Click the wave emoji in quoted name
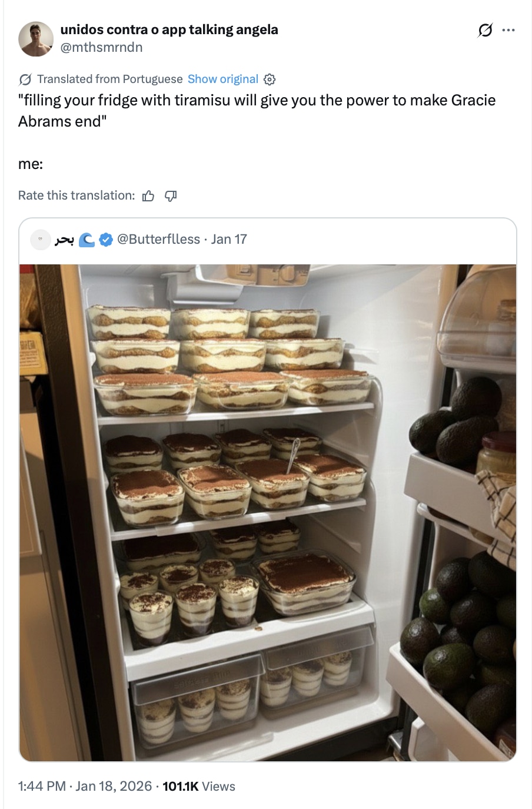 (87, 240)
